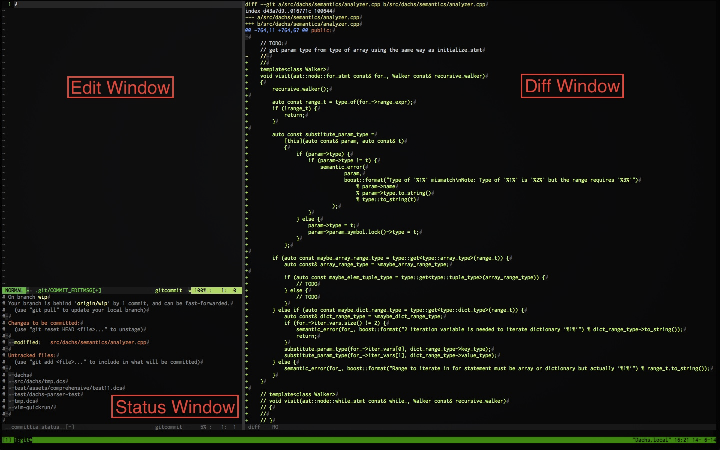720x450 pixels.
Task: Click the test/dachs-parser-test entry
Action: [x=46, y=394]
